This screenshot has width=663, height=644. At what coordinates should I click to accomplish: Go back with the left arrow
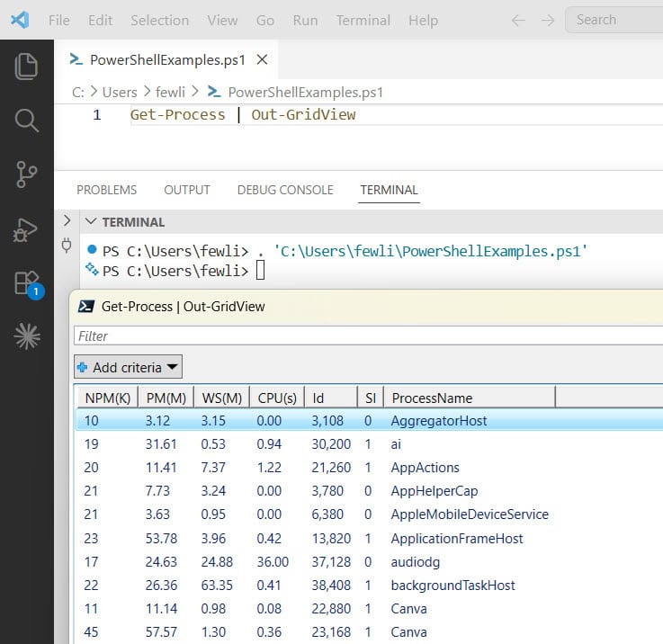tap(518, 20)
